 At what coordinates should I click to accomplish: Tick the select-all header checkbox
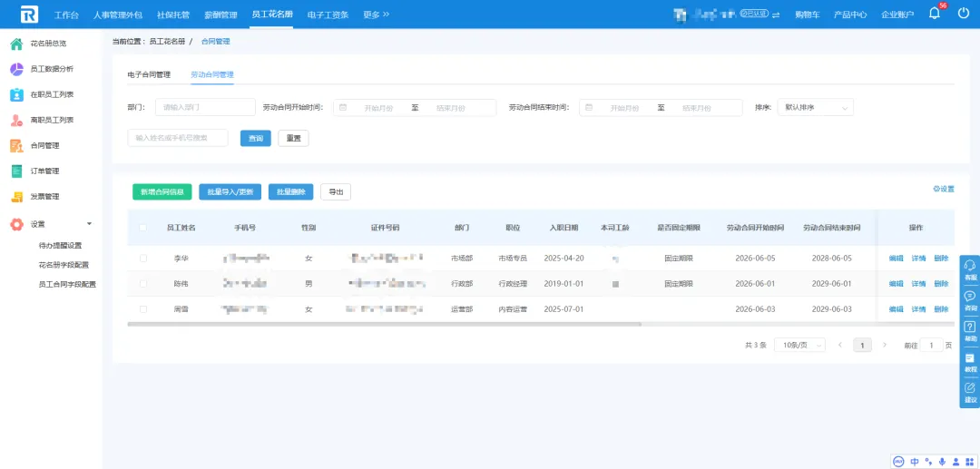pos(143,228)
